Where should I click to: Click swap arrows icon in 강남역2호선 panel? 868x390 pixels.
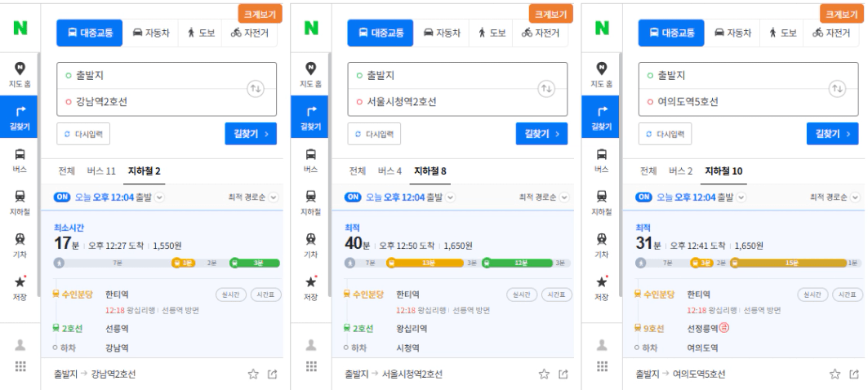256,88
